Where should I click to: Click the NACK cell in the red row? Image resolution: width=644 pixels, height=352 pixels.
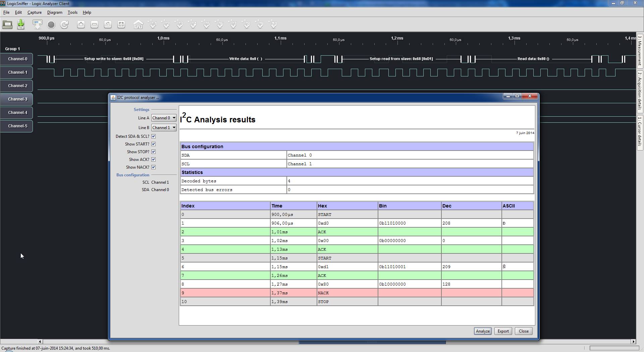pos(347,293)
